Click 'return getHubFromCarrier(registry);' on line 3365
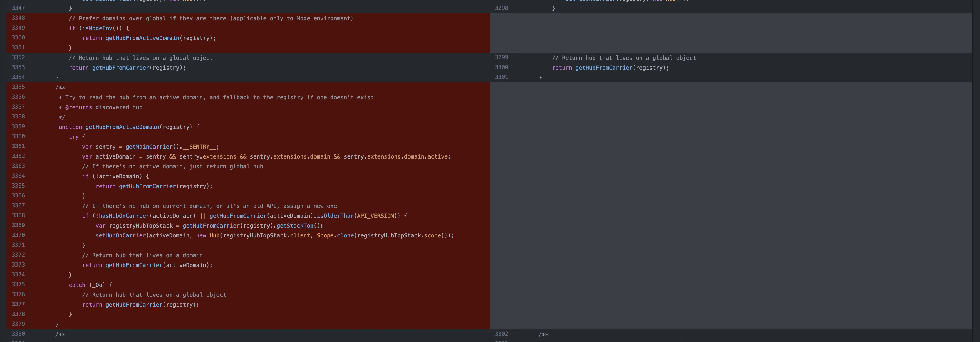 [154, 187]
